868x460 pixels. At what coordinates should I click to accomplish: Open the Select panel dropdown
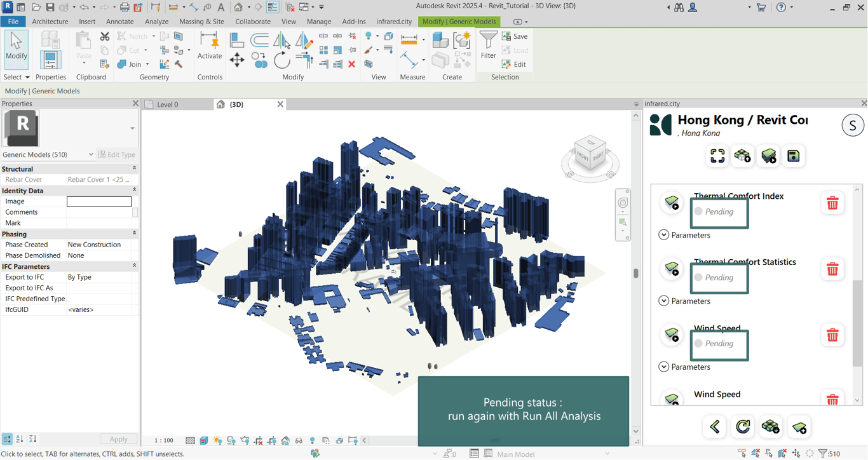17,77
